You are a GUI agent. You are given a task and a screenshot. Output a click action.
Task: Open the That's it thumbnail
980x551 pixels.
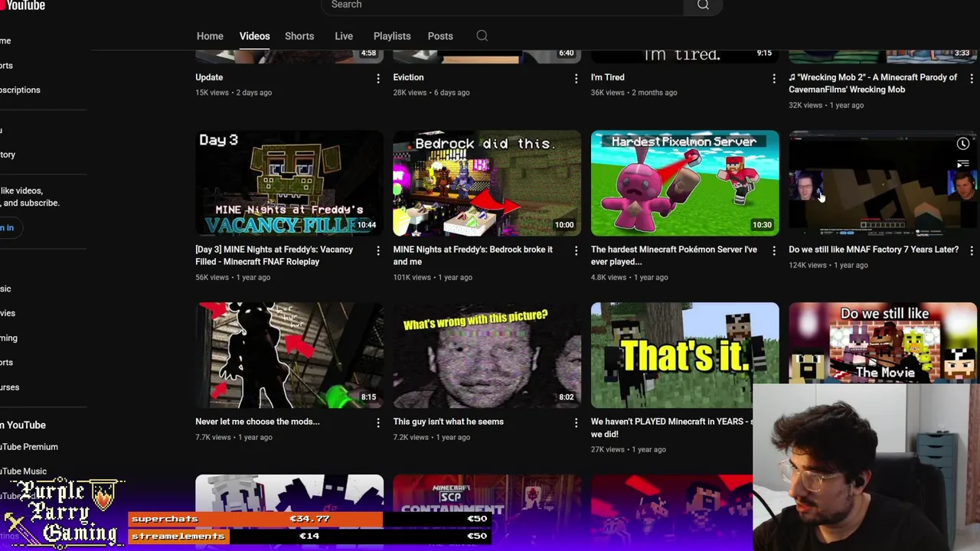pyautogui.click(x=684, y=355)
